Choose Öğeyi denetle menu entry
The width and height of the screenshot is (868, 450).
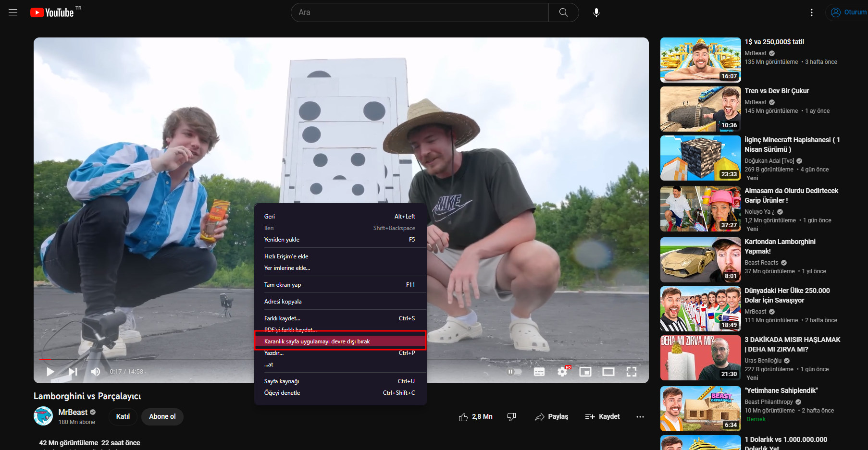pos(340,393)
